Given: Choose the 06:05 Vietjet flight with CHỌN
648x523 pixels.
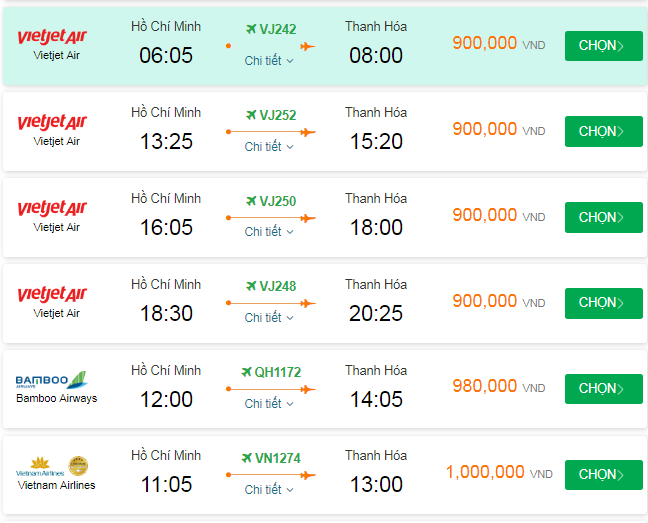Looking at the screenshot, I should (x=603, y=46).
